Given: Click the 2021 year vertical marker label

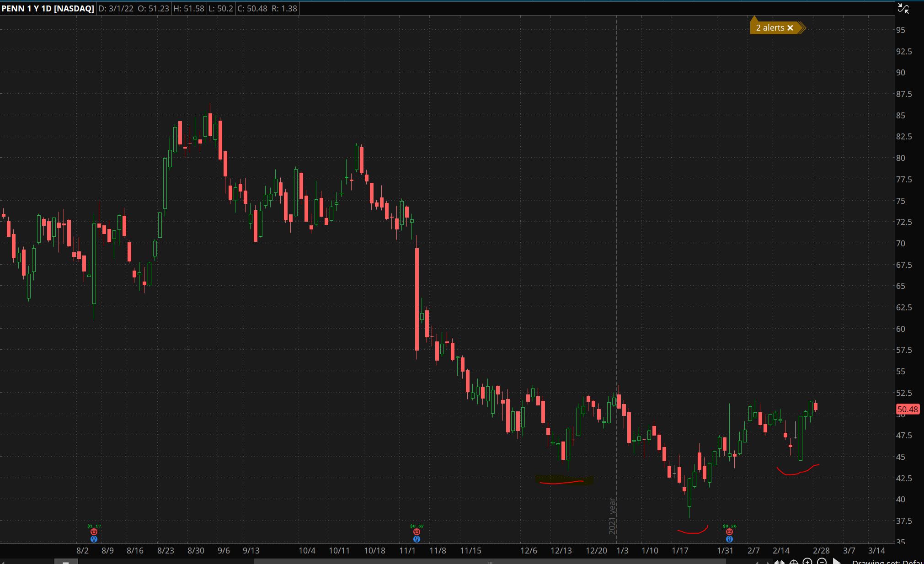Looking at the screenshot, I should pos(612,516).
